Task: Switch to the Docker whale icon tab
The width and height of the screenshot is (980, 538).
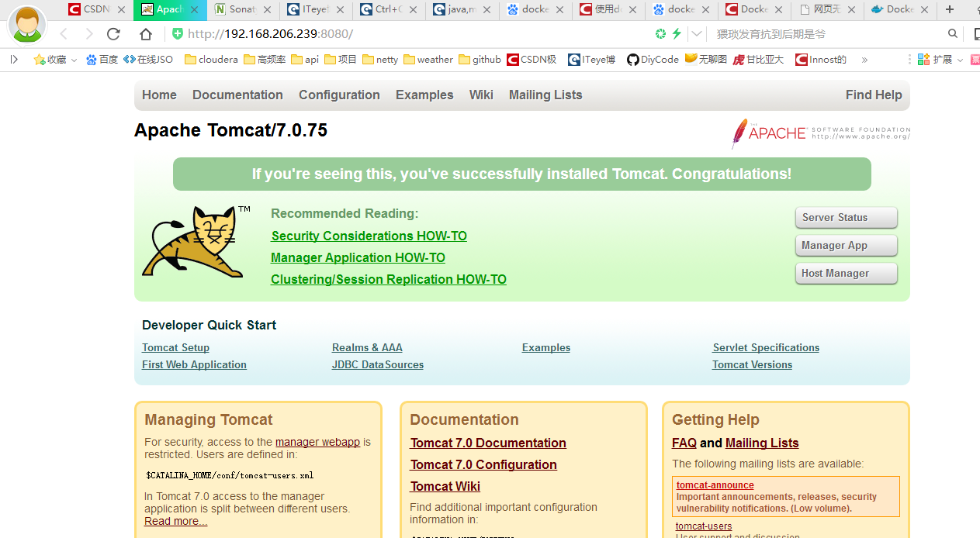Action: [x=900, y=9]
